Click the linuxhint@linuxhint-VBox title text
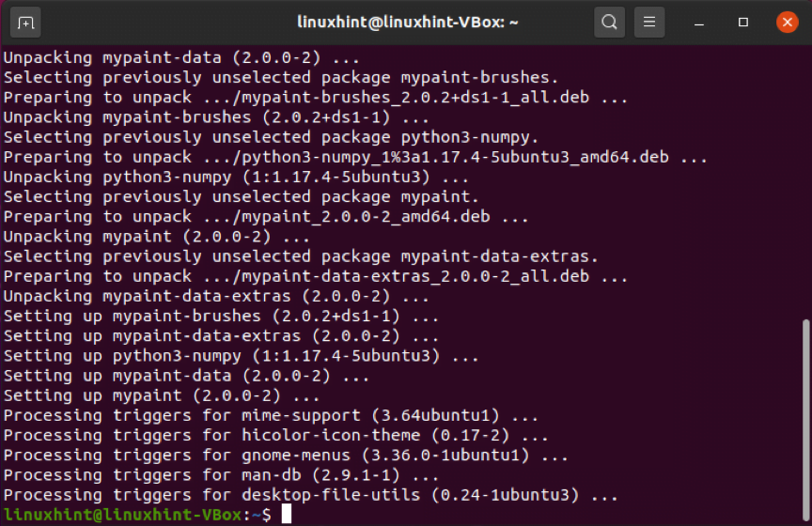This screenshot has height=526, width=812. pos(407,23)
